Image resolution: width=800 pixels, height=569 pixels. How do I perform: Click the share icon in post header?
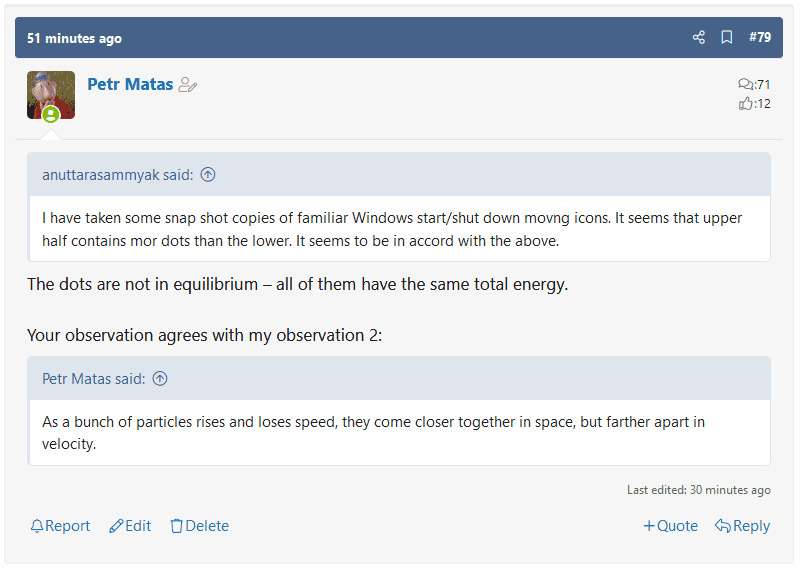pos(698,37)
